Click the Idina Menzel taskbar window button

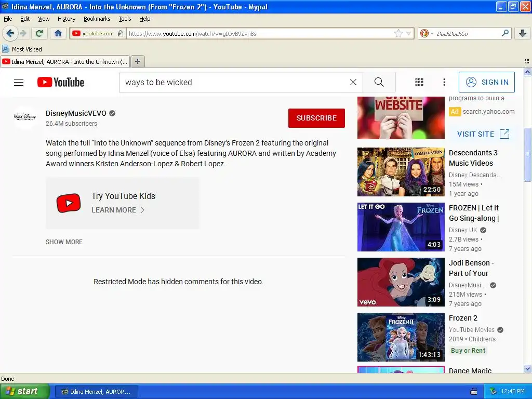[x=96, y=392]
